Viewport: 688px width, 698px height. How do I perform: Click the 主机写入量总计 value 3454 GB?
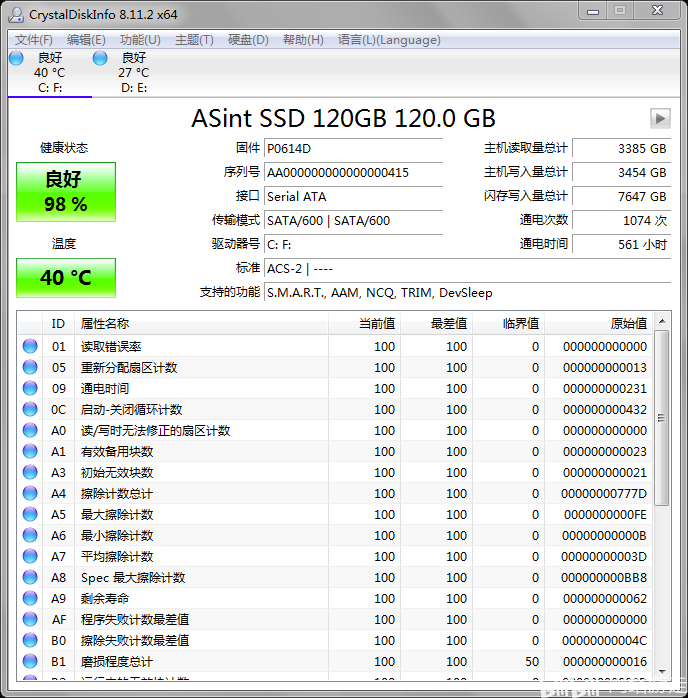coord(622,173)
